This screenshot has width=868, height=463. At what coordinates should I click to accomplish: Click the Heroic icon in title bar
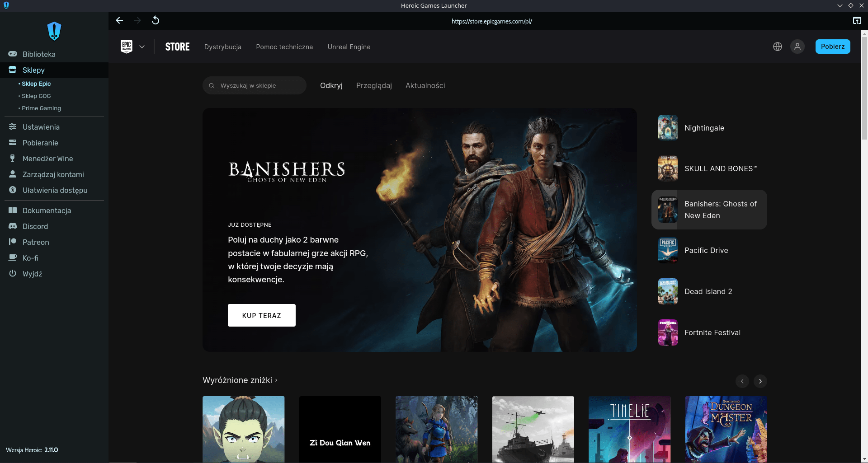pos(6,5)
